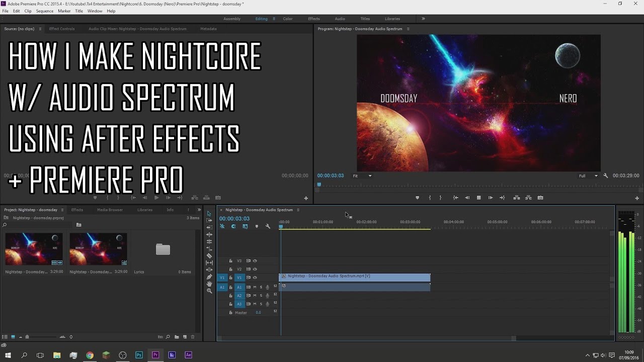Screen dimensions: 644x362
Task: Click Find magnifier in Project panel footer
Action: [168, 337]
